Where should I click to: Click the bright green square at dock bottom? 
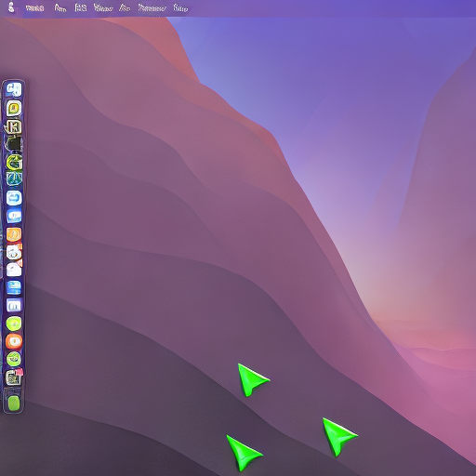click(14, 403)
